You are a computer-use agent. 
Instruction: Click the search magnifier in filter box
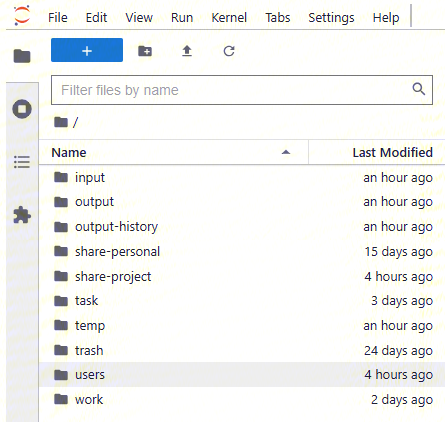coord(419,89)
